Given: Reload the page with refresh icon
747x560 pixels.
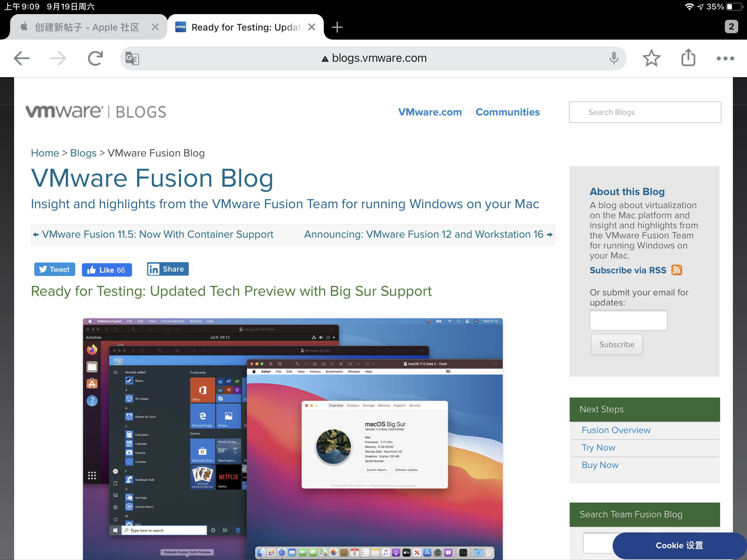Looking at the screenshot, I should pyautogui.click(x=95, y=58).
